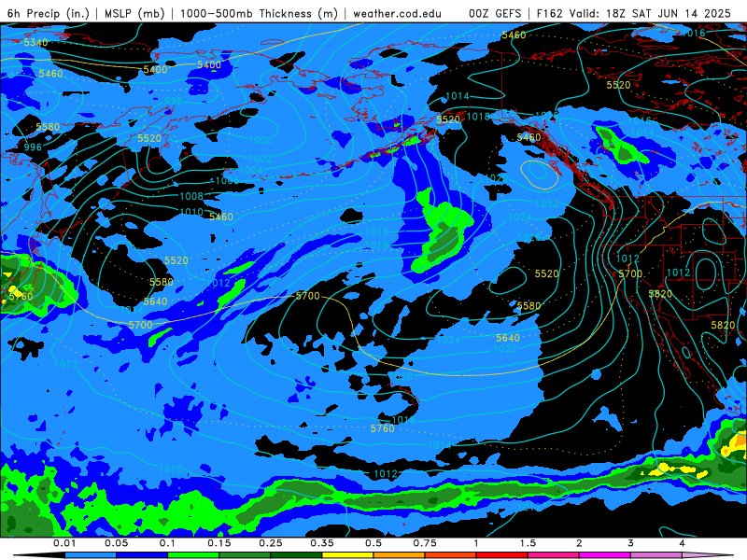
Task: Click the 1006 pressure contour label
Action: pos(227,180)
